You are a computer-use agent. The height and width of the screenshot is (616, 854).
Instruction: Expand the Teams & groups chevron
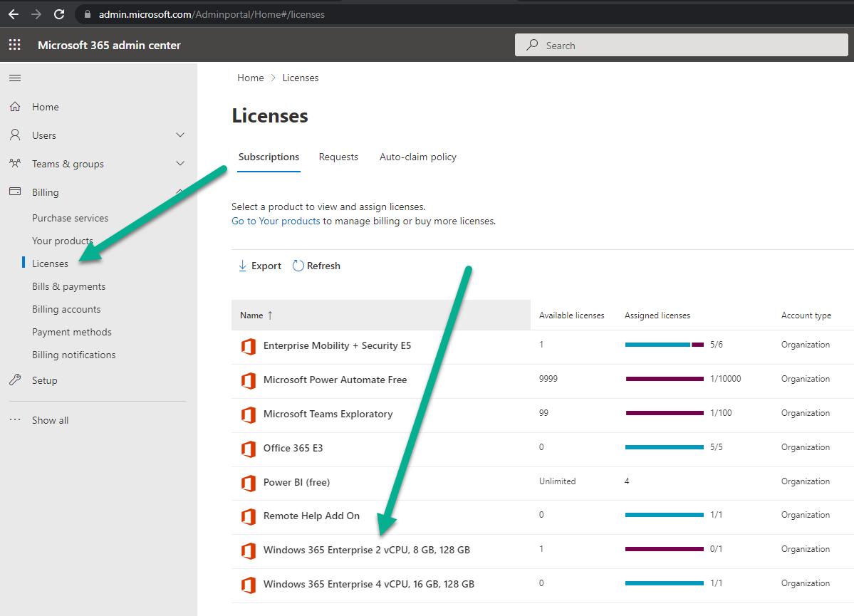point(180,163)
